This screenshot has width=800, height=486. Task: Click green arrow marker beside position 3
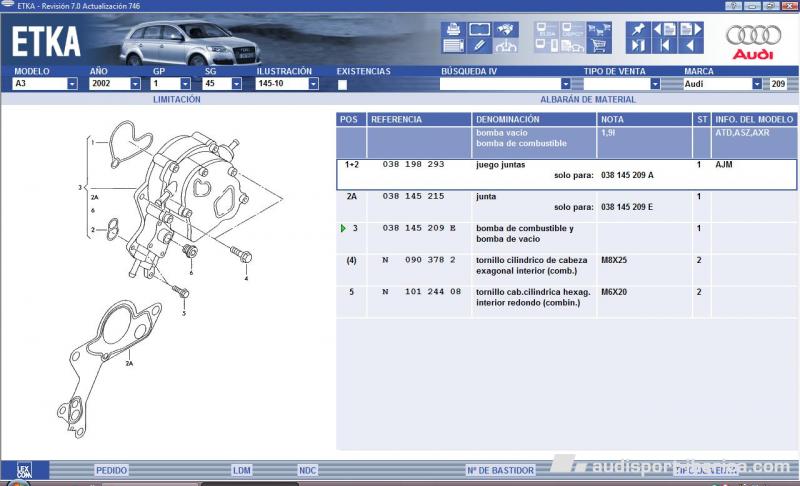point(343,228)
